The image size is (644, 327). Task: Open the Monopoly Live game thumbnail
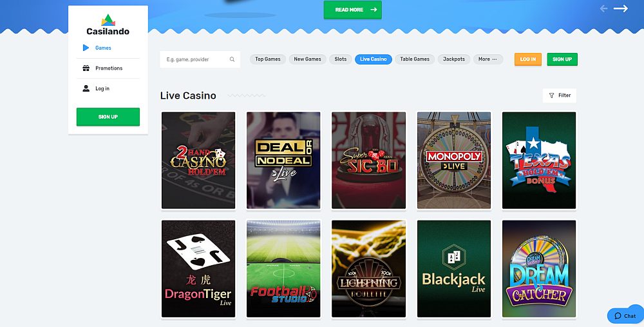click(x=454, y=160)
